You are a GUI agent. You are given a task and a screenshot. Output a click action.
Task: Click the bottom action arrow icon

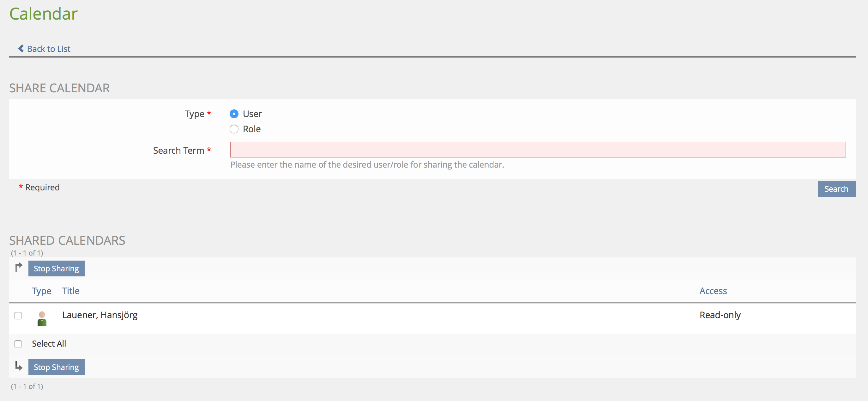coord(19,366)
